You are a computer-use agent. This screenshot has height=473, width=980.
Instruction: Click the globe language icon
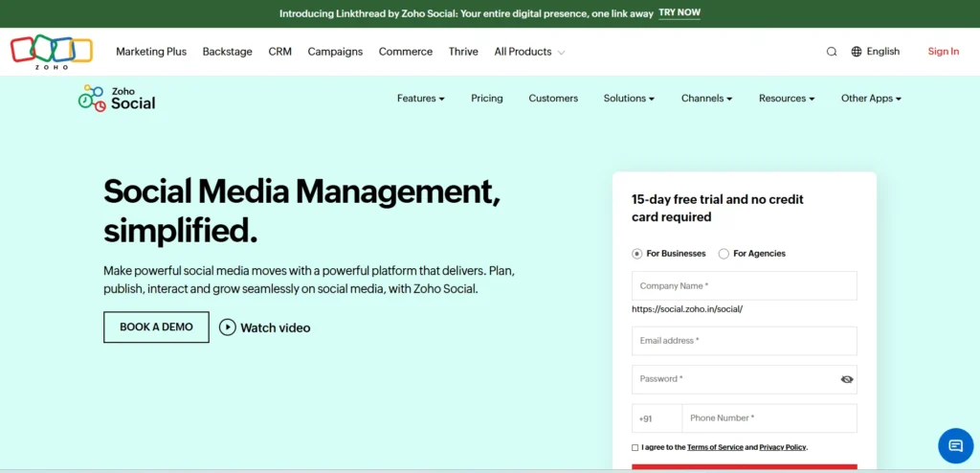[857, 52]
